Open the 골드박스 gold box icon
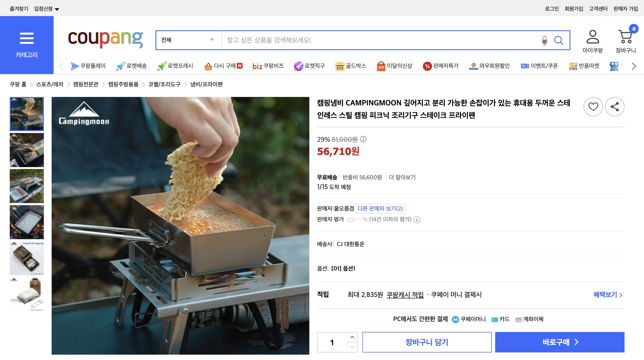The height and width of the screenshot is (360, 644). coord(339,66)
